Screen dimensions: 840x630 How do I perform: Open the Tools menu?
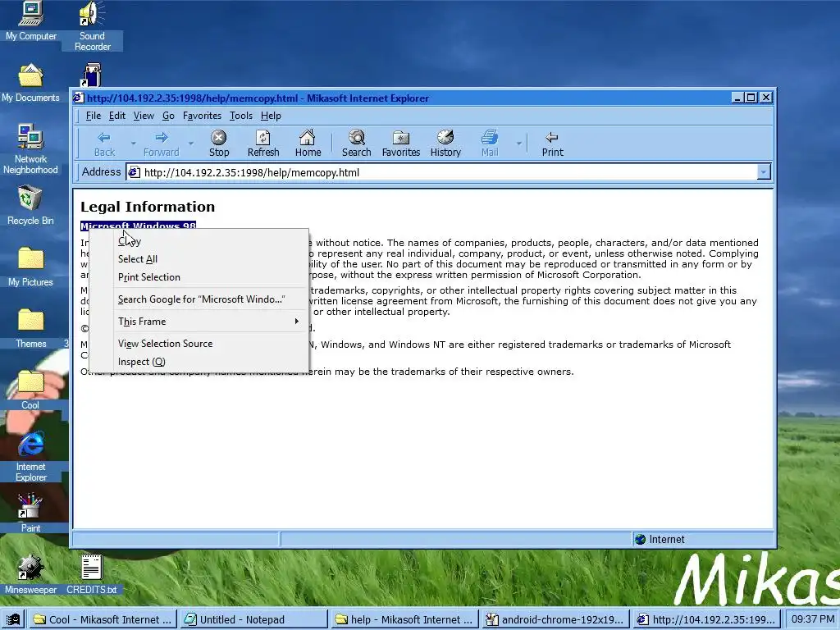(x=241, y=116)
